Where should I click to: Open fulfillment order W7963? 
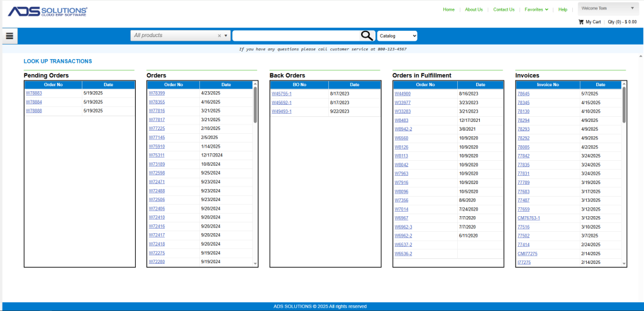click(402, 173)
